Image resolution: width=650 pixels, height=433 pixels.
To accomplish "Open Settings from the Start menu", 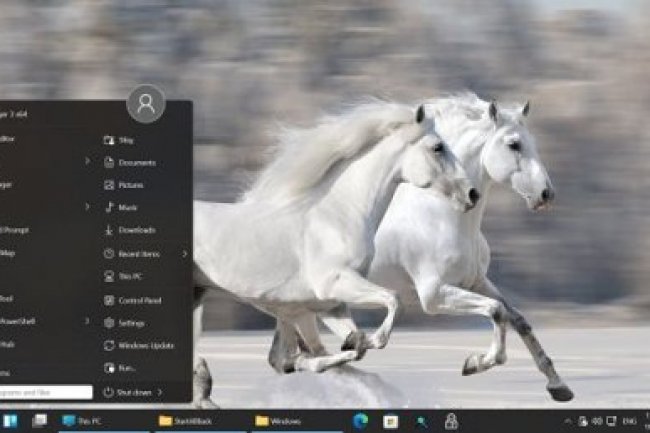I will click(124, 323).
